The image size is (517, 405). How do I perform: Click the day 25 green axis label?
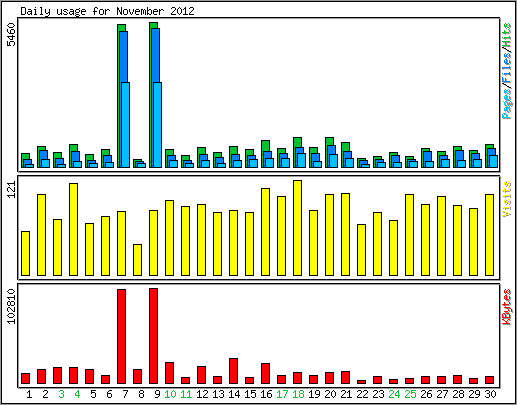coord(410,394)
